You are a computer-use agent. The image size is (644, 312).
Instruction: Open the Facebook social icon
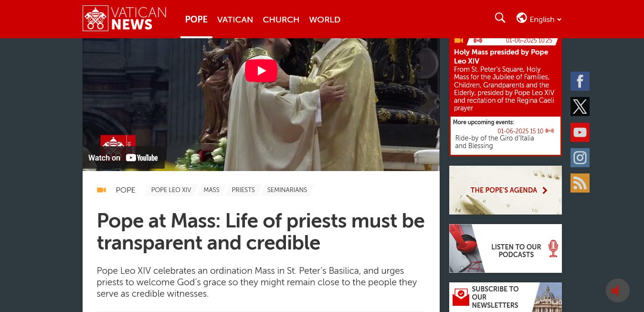(580, 81)
